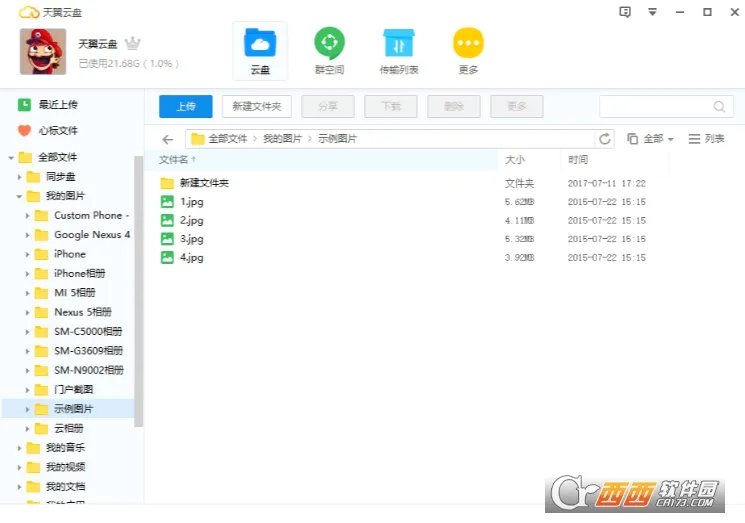Open the 传输列表 transfer list tab
The width and height of the screenshot is (745, 523).
tap(399, 51)
